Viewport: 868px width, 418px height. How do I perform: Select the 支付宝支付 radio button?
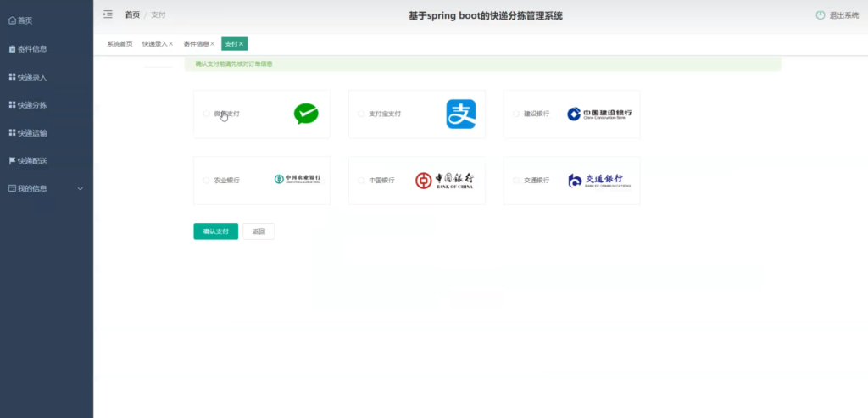[x=361, y=114]
